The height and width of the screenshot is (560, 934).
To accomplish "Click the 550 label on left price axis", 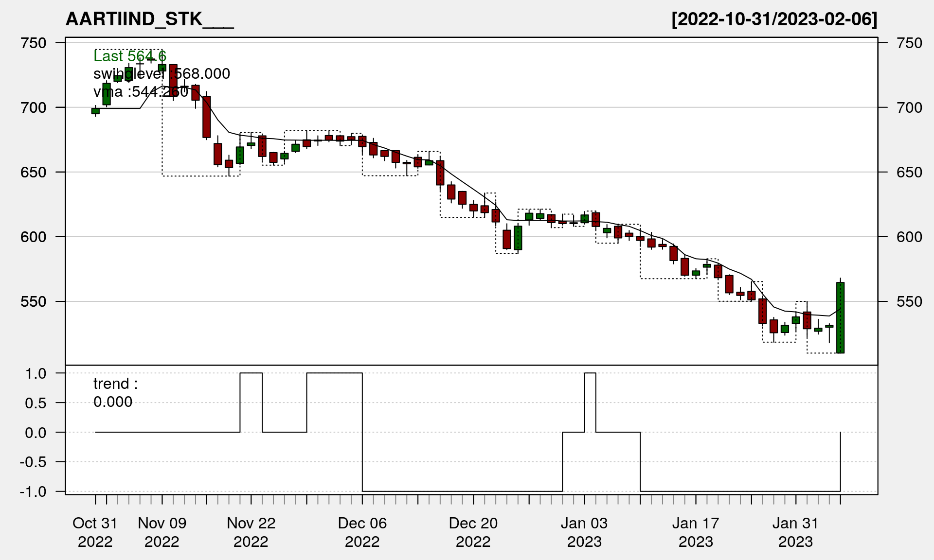I will click(x=34, y=302).
